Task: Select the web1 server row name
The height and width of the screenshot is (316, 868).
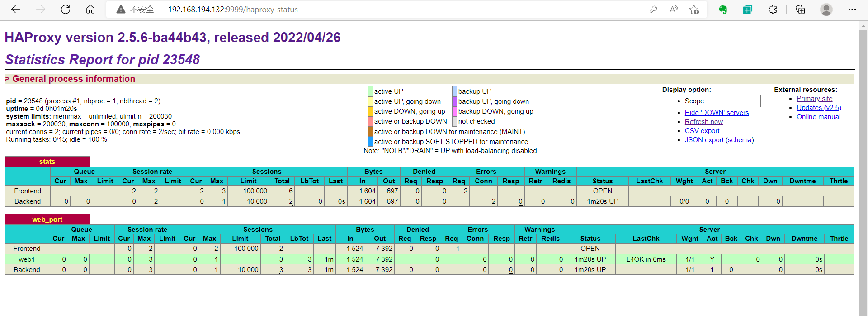Action: (x=27, y=259)
